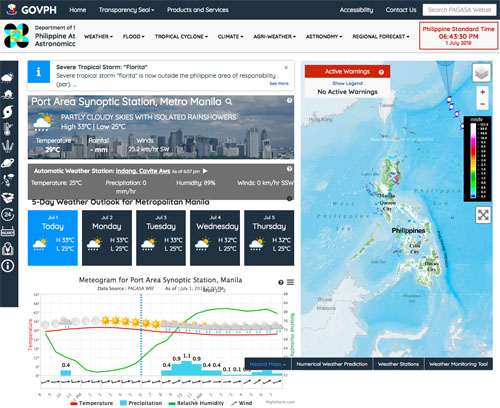The width and height of the screenshot is (500, 408).
Task: Expand map to fullscreen
Action: (483, 215)
